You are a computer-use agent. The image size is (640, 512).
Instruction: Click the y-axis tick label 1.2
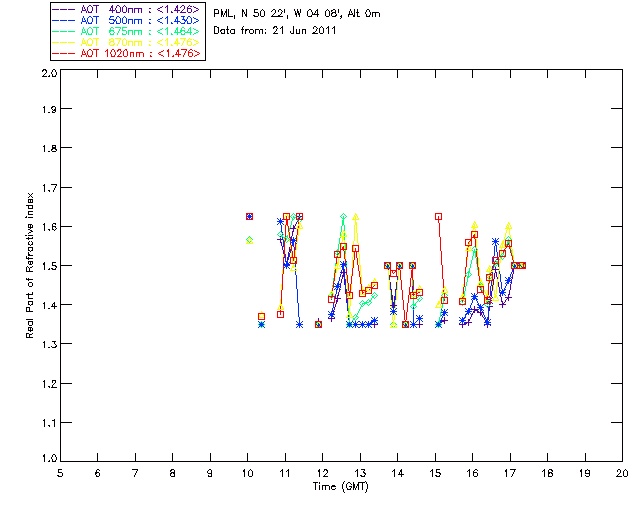click(49, 384)
